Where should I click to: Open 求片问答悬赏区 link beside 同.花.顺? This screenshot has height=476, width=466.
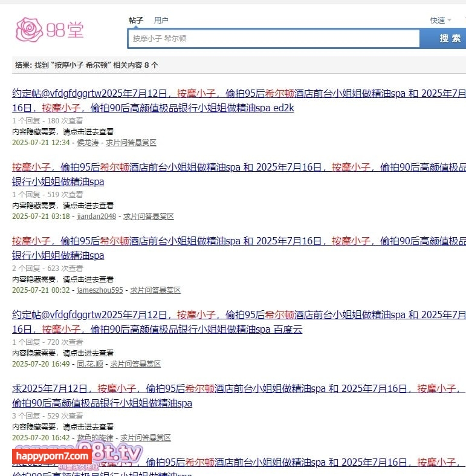point(135,364)
